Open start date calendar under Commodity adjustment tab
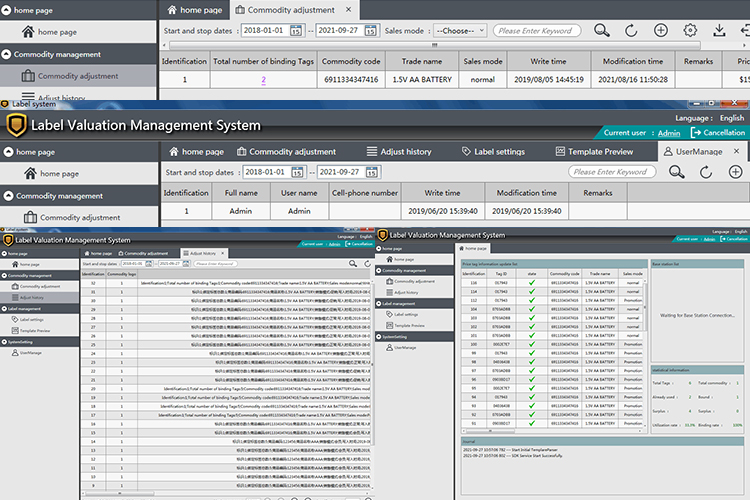The image size is (750, 500). (x=296, y=172)
